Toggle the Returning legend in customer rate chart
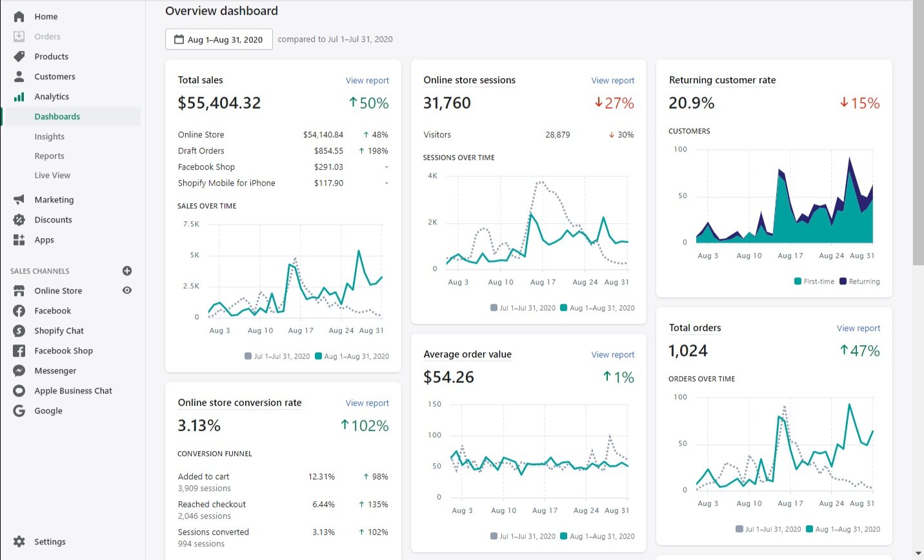 (x=859, y=281)
